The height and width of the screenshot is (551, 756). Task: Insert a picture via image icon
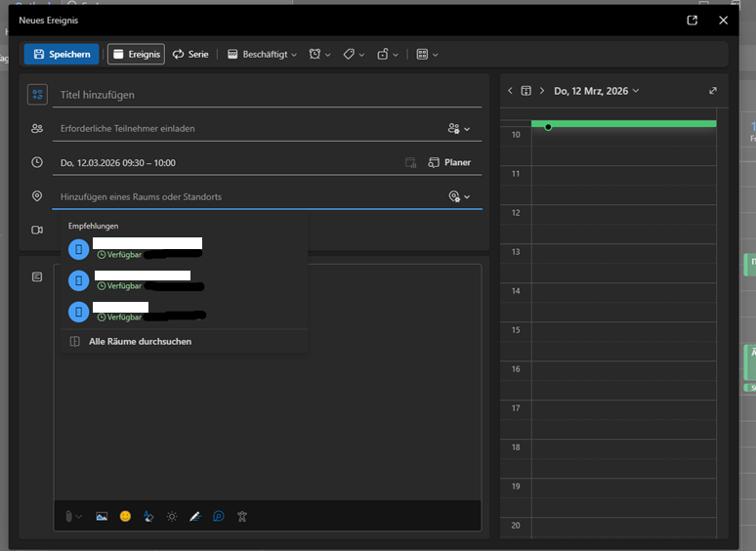(x=102, y=517)
